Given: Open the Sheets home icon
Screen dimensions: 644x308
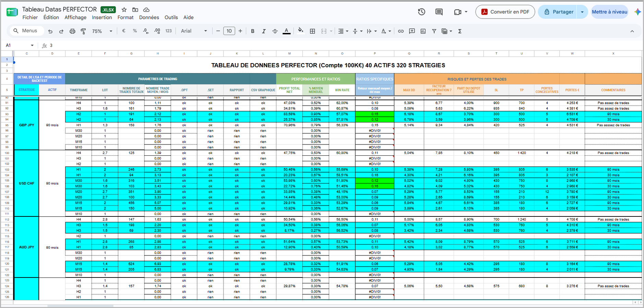Looking at the screenshot, I should [x=12, y=12].
